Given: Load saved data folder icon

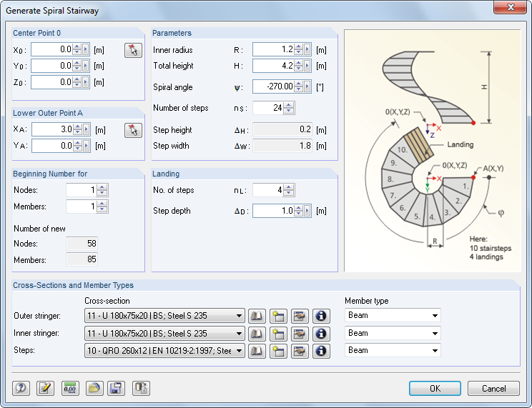Looking at the screenshot, I should click(94, 388).
